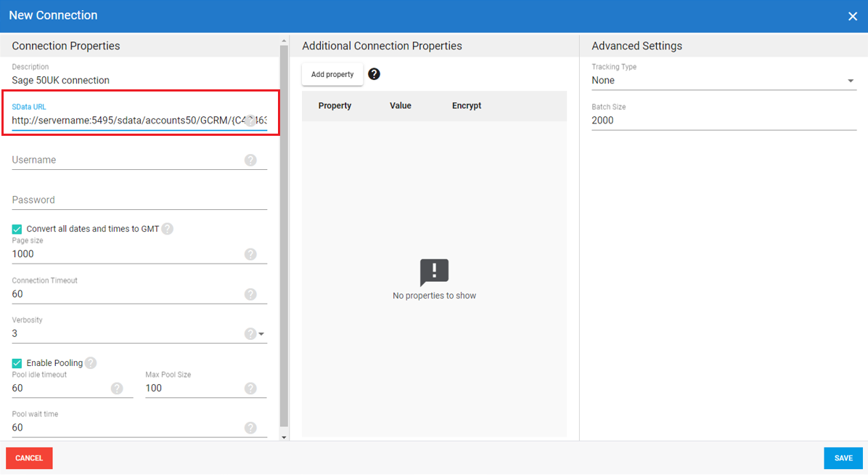Close the New Connection dialog
Viewport: 868px width, 475px height.
pyautogui.click(x=853, y=16)
